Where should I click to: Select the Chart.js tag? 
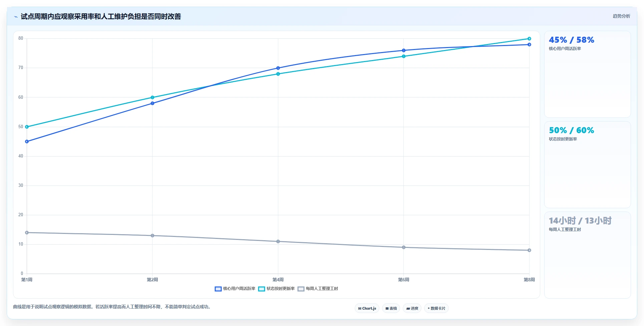click(x=367, y=308)
